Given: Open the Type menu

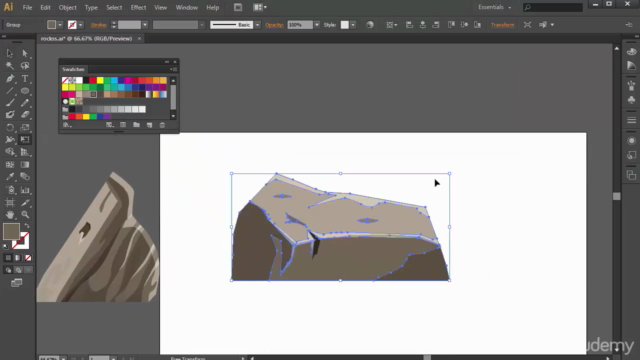Looking at the screenshot, I should (91, 7).
